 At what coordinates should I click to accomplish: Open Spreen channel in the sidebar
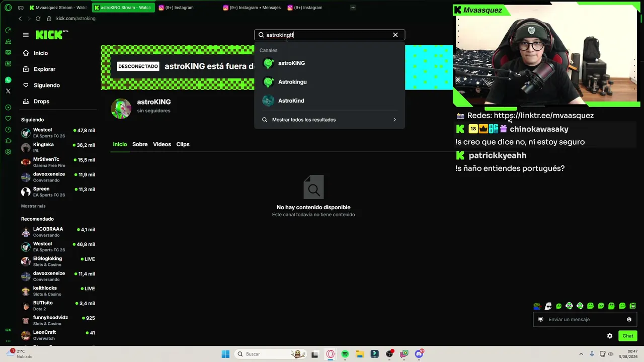(58, 192)
